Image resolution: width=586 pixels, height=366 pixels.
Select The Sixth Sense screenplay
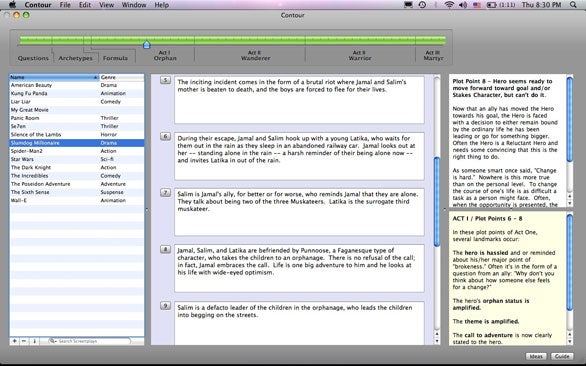(77, 192)
